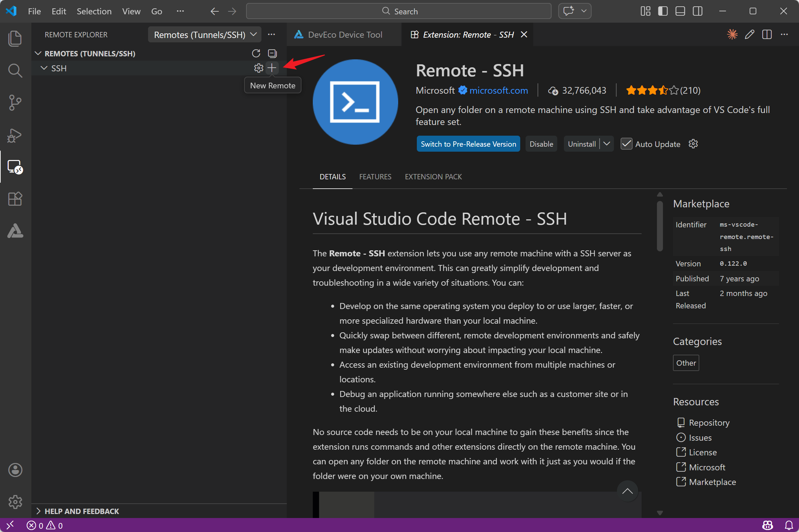Open Remote Explorer more actions menu

271,34
